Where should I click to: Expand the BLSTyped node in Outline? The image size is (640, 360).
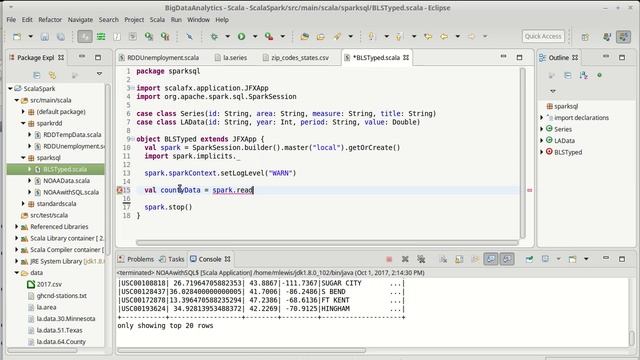pyautogui.click(x=542, y=152)
